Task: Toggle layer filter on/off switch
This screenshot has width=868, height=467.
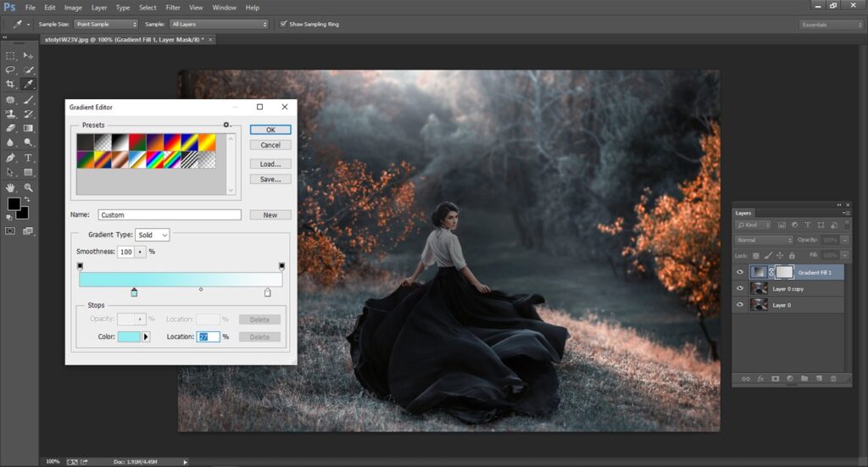Action: coord(847,224)
